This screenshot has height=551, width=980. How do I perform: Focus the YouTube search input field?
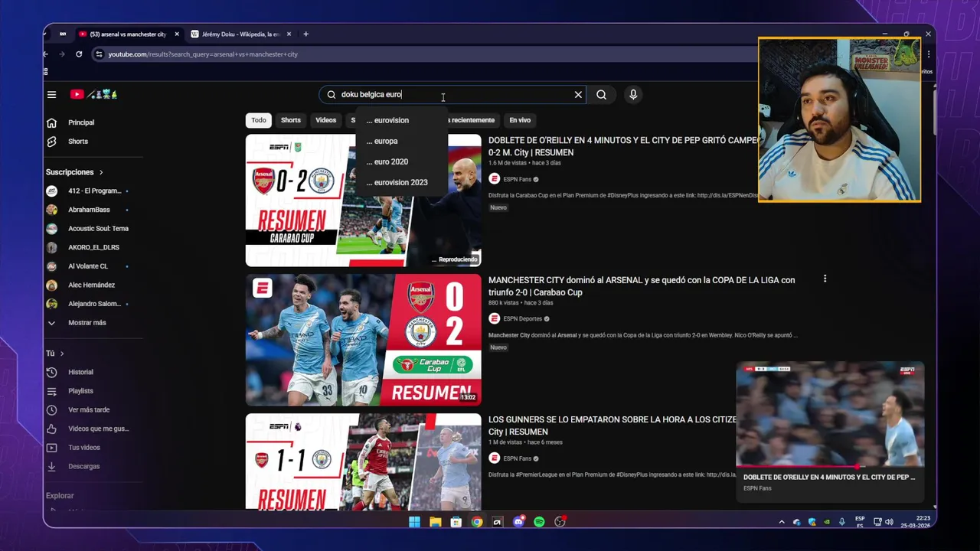[x=453, y=95]
